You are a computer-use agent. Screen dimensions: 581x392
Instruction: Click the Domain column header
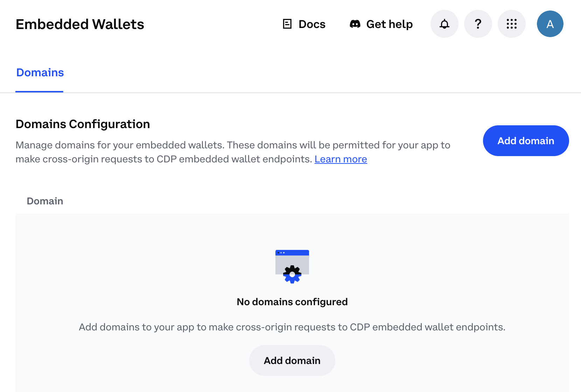point(45,201)
